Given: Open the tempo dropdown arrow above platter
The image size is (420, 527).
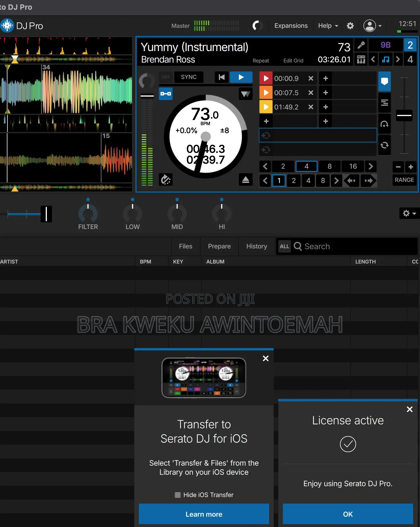Looking at the screenshot, I should [x=246, y=94].
